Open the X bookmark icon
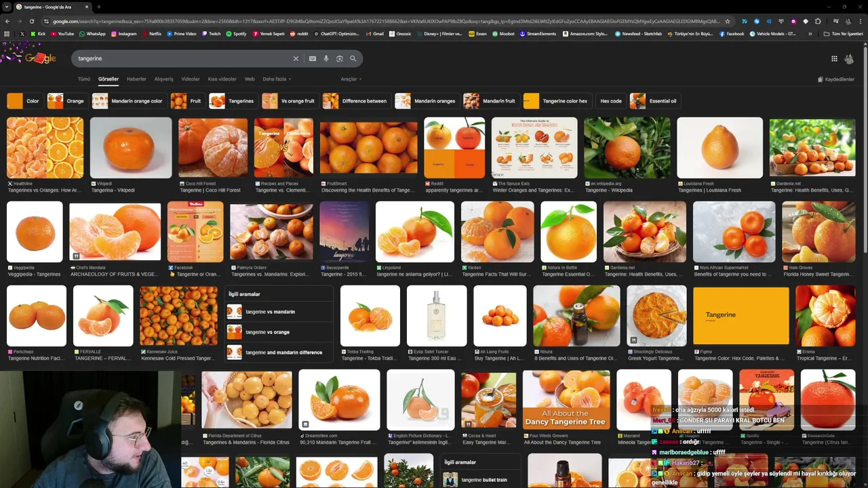This screenshot has height=488, width=868. point(22,34)
